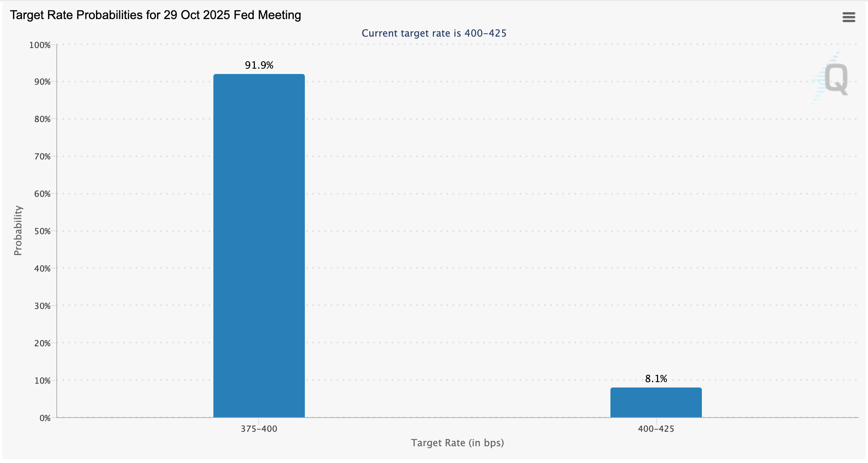Click the 90% y-axis tick label
The width and height of the screenshot is (868, 463).
(42, 82)
